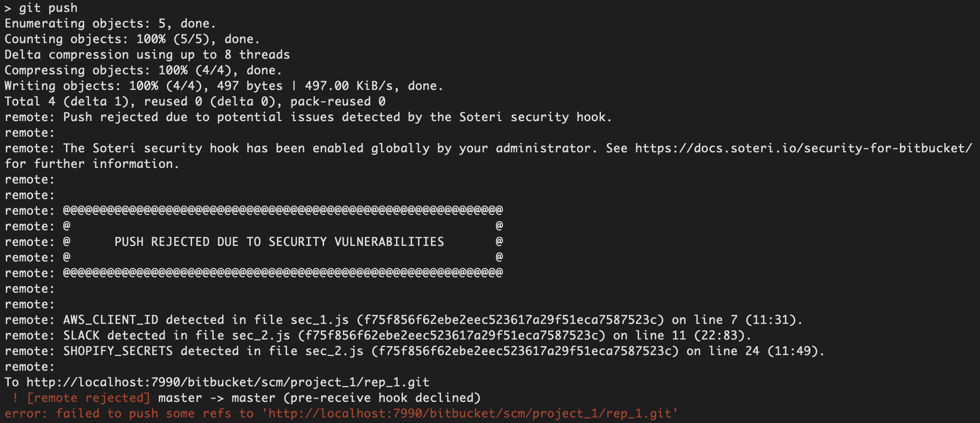Click the Soteri docs URL
The height and width of the screenshot is (423, 980).
(x=803, y=148)
